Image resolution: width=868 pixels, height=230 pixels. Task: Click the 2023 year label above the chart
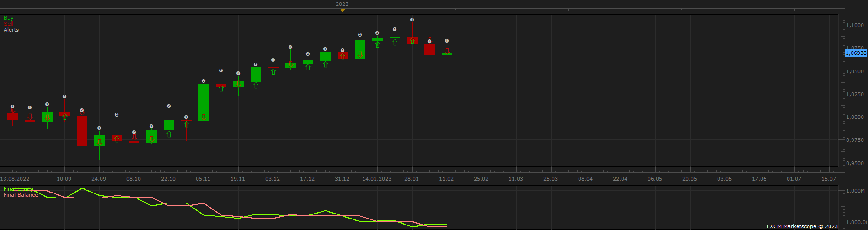point(342,4)
